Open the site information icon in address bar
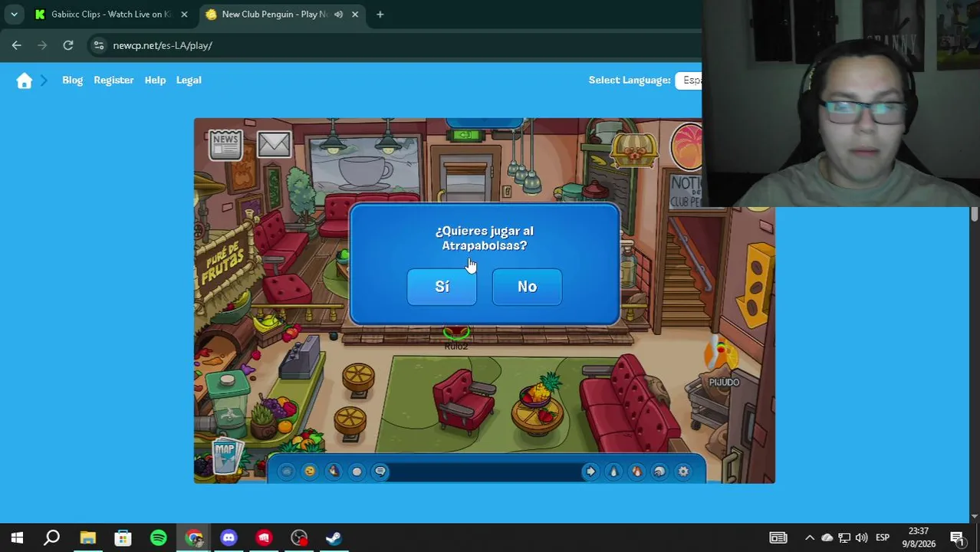The width and height of the screenshot is (980, 552). pos(98,45)
